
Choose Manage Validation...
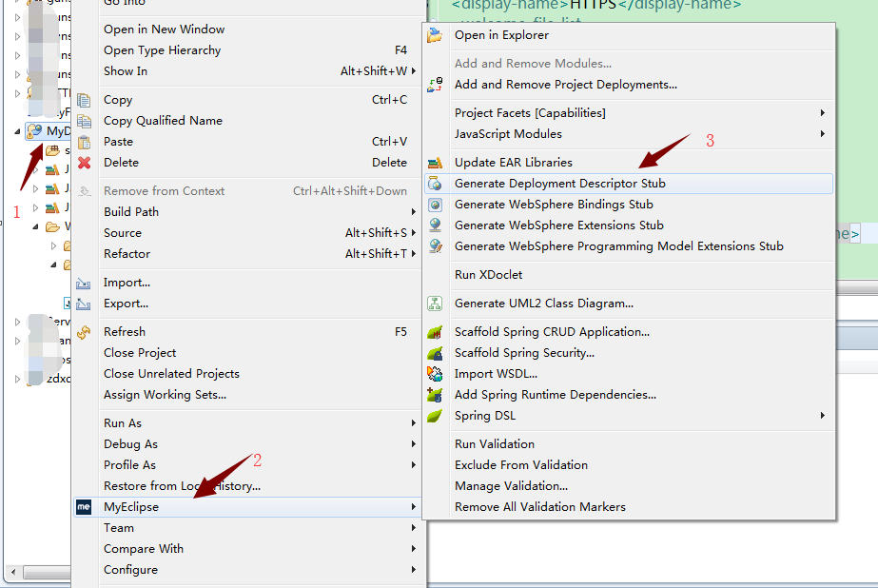[x=511, y=486]
